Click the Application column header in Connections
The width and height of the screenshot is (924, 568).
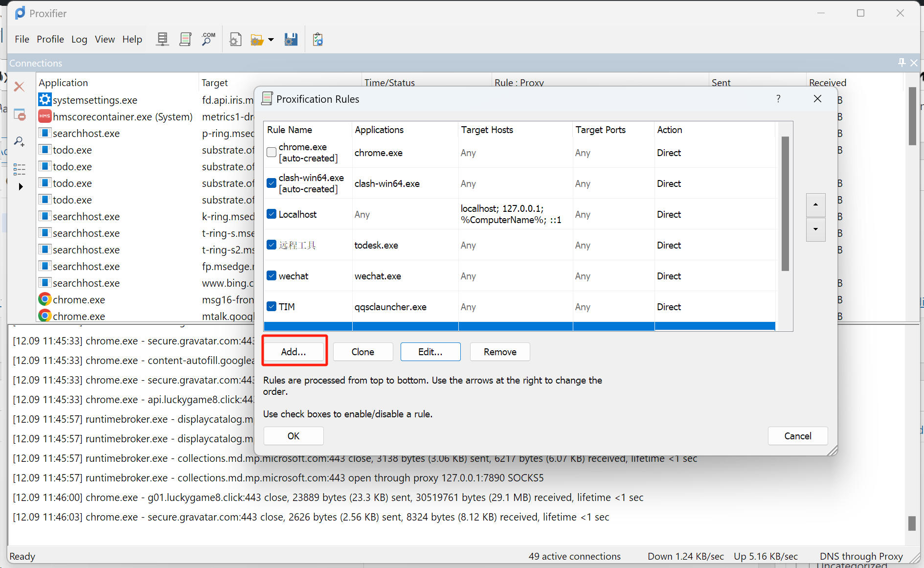[x=117, y=82]
